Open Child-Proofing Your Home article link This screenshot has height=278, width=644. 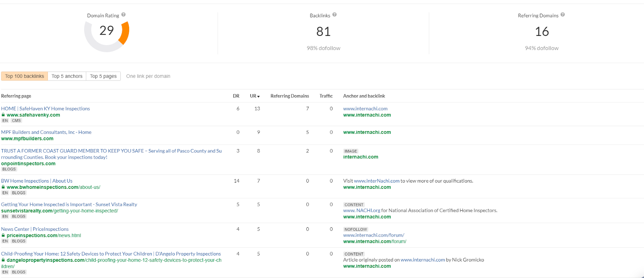111,254
